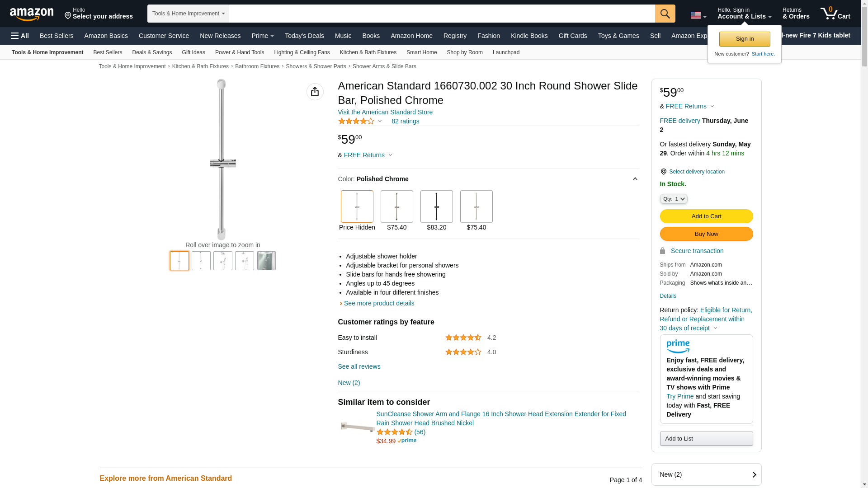Click the Add to Cart button
The width and height of the screenshot is (868, 488).
[706, 216]
